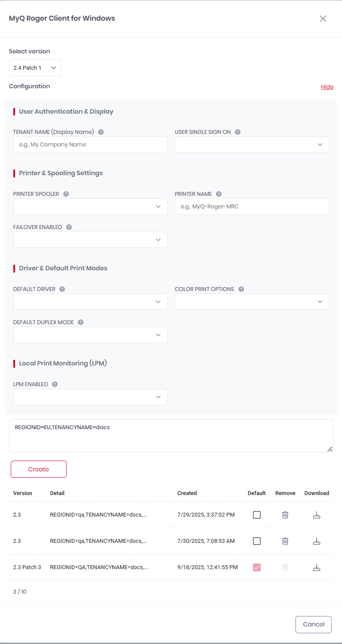Screen dimensions: 342x644
Task: Click help icon beside FAILOVER ENABLED
Action: pyautogui.click(x=69, y=227)
